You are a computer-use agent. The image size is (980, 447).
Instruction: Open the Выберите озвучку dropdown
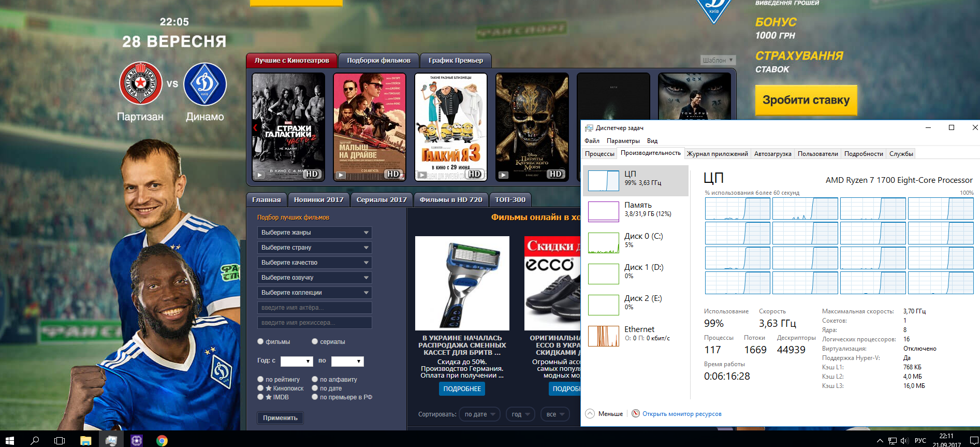coord(315,278)
